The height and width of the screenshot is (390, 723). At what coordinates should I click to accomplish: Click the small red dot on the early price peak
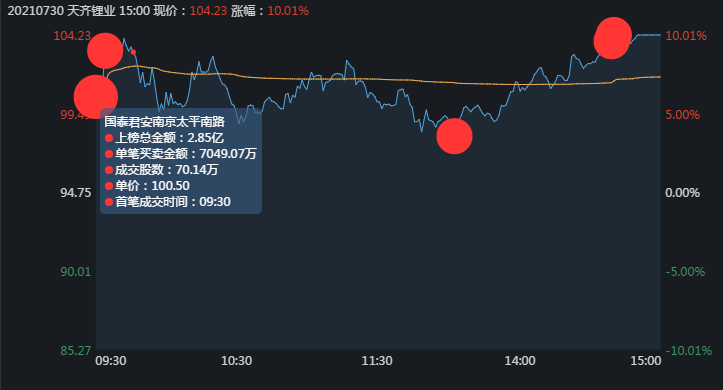click(x=133, y=52)
